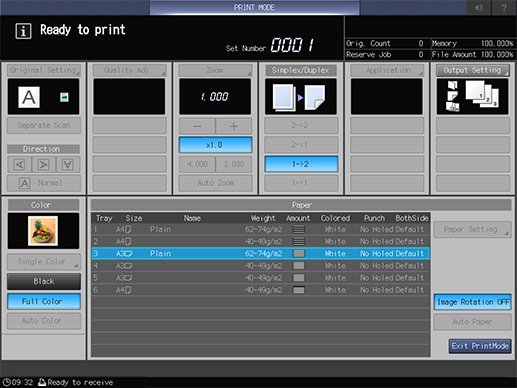The width and height of the screenshot is (517, 388).
Task: Click tray 6 paper amount indicator
Action: 299,290
